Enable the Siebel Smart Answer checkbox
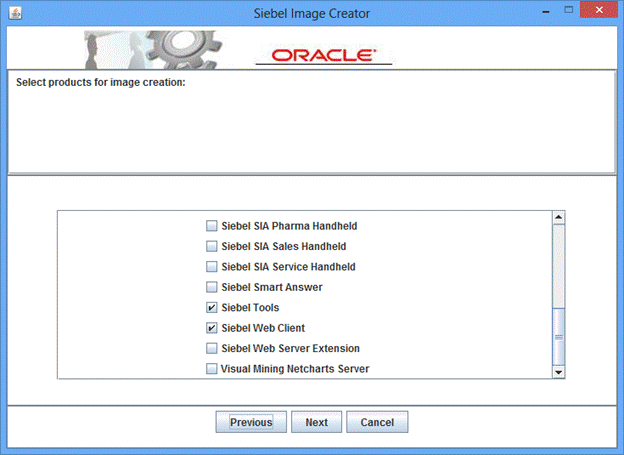The image size is (624, 455). coord(212,287)
